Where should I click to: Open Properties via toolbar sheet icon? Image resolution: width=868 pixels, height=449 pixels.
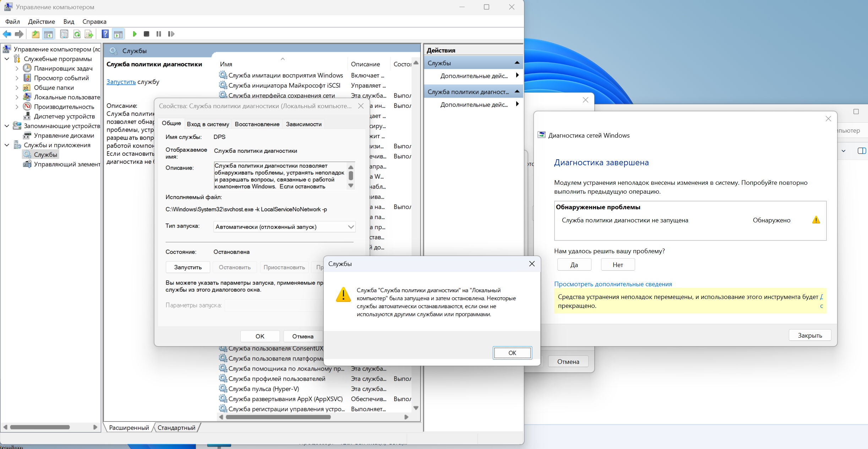[x=64, y=34]
